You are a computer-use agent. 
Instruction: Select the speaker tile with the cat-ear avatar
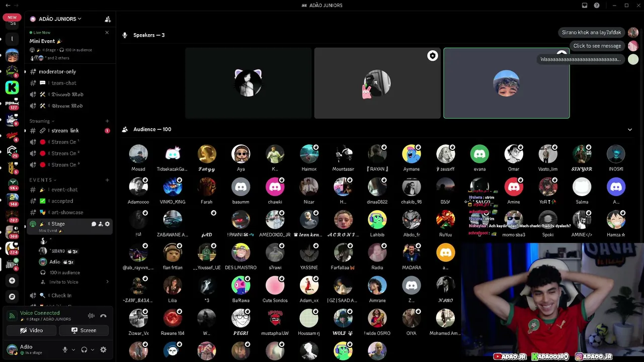coord(248,83)
